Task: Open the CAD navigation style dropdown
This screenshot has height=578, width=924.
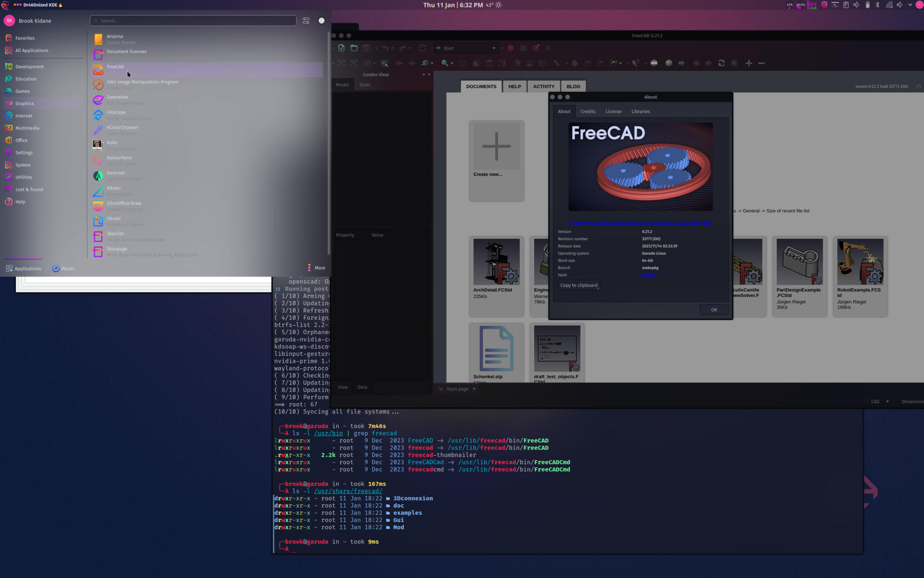Action: [x=879, y=402]
